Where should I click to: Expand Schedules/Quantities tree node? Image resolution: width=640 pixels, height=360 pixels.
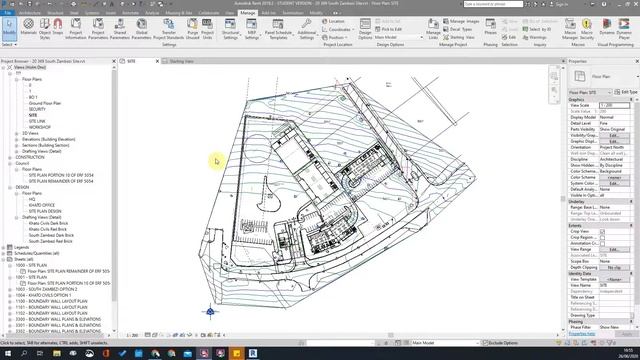(x=3, y=253)
